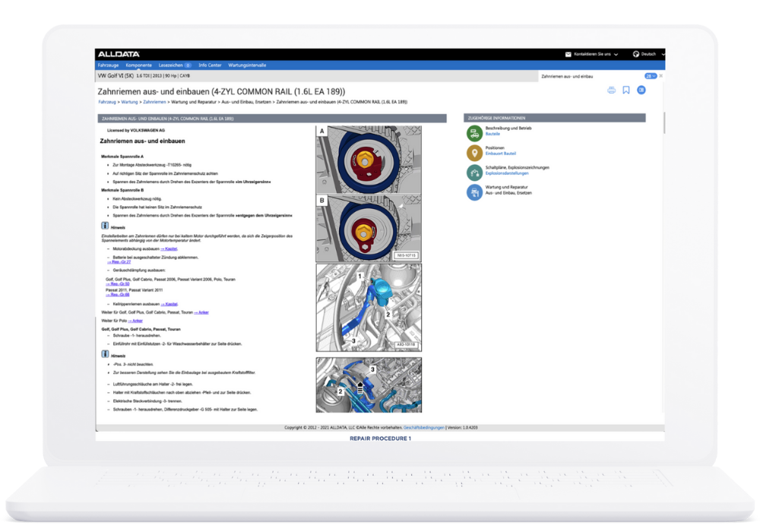Open the Info Center menu
The height and width of the screenshot is (532, 760).
pos(210,65)
